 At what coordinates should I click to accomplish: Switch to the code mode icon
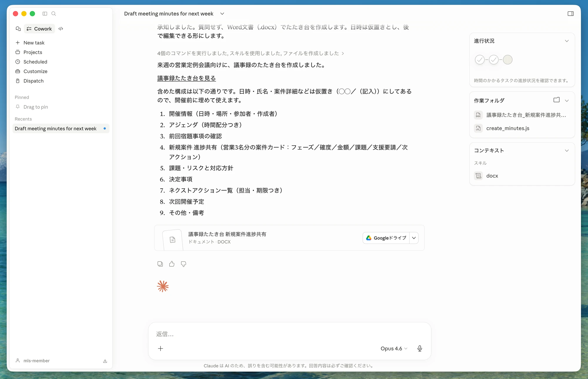[x=61, y=29]
